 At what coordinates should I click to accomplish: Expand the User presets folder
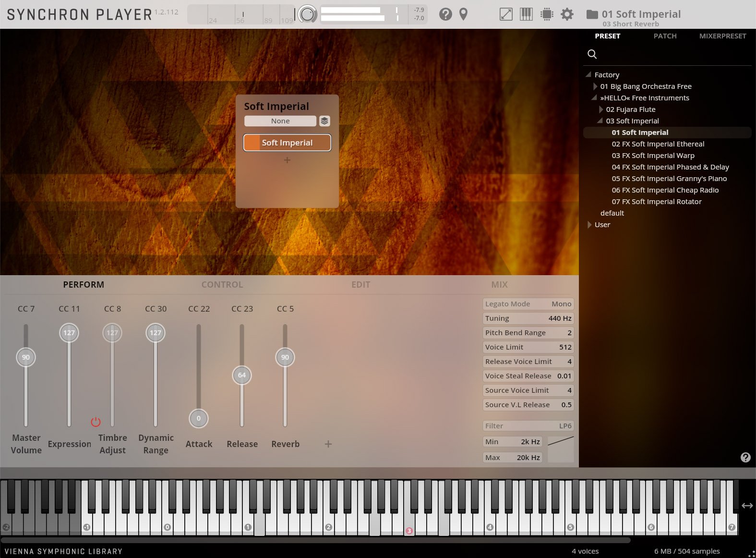point(589,225)
